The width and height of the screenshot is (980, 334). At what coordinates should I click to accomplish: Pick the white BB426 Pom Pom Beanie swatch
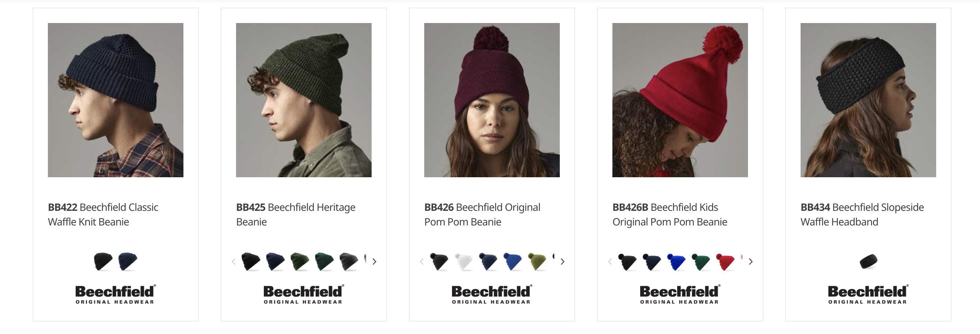click(x=463, y=261)
